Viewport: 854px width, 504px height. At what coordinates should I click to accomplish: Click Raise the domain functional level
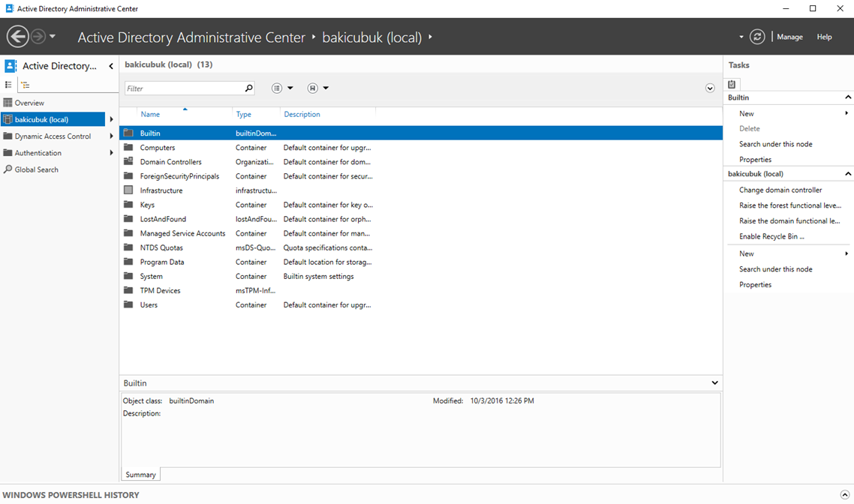789,221
